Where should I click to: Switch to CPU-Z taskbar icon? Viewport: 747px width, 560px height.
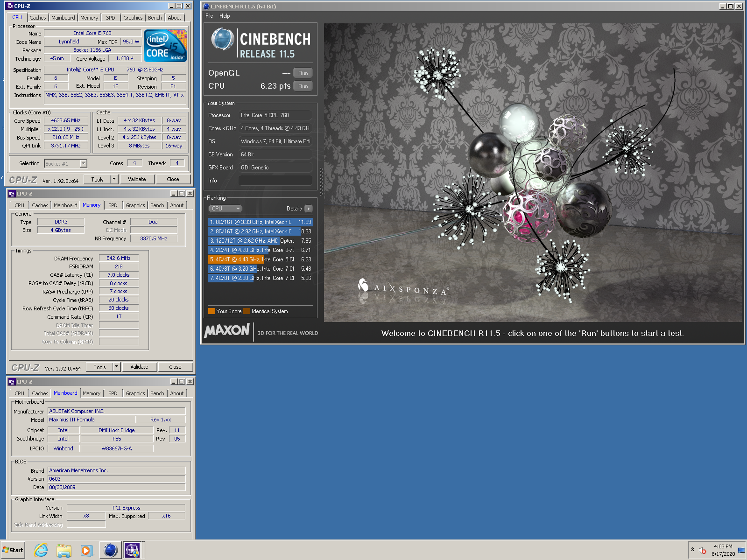point(132,550)
